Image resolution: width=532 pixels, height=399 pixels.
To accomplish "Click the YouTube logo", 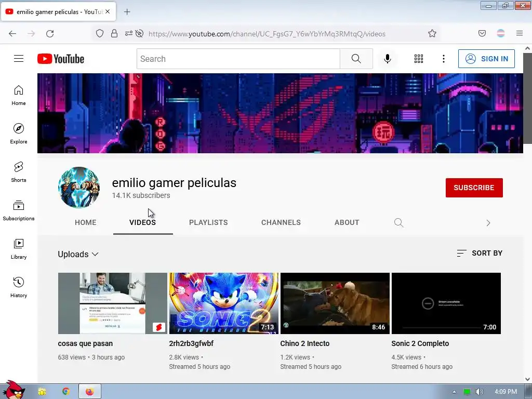I will [61, 59].
